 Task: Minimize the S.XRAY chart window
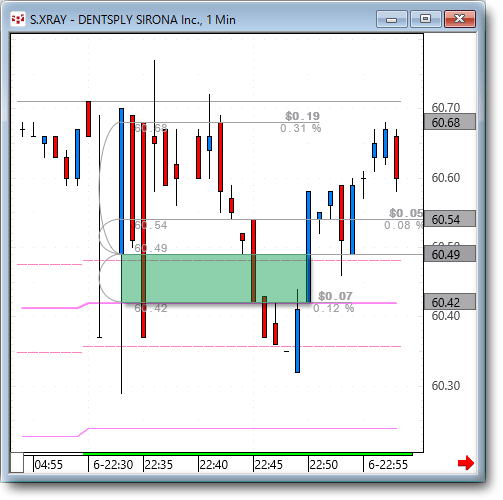tap(392, 19)
